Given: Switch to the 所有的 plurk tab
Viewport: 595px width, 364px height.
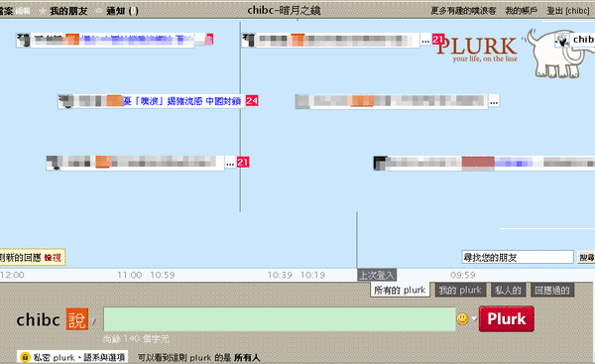Looking at the screenshot, I should 400,290.
